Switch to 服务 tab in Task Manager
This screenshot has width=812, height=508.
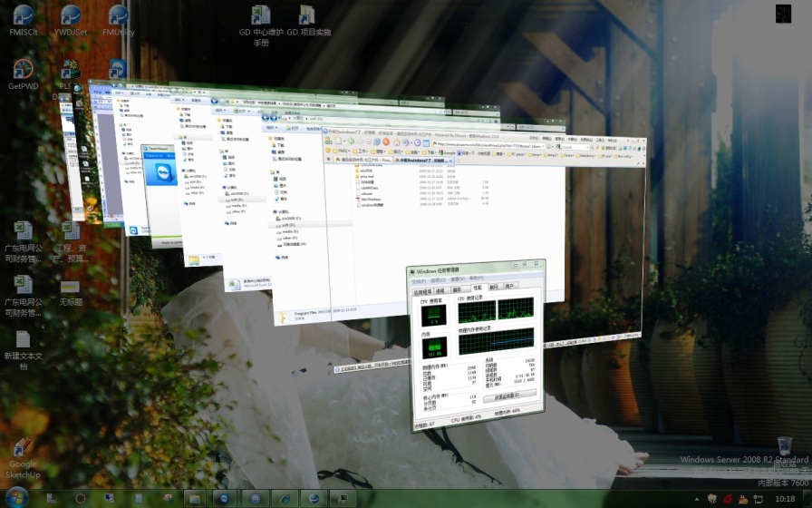click(460, 289)
